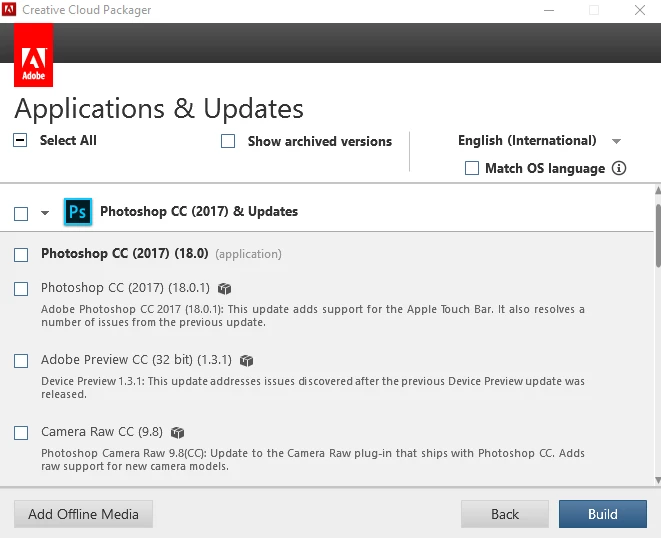
Task: Click the scrollbar down arrow
Action: click(x=658, y=480)
